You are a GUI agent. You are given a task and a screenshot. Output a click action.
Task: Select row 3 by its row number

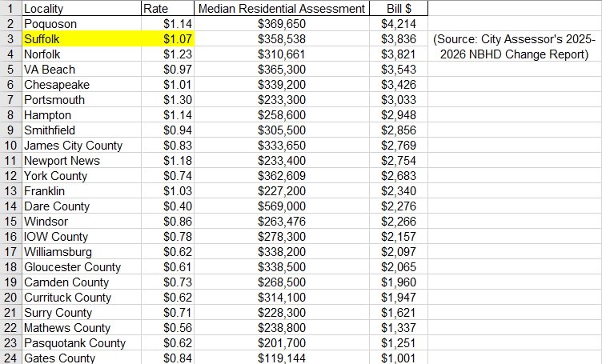click(x=10, y=39)
